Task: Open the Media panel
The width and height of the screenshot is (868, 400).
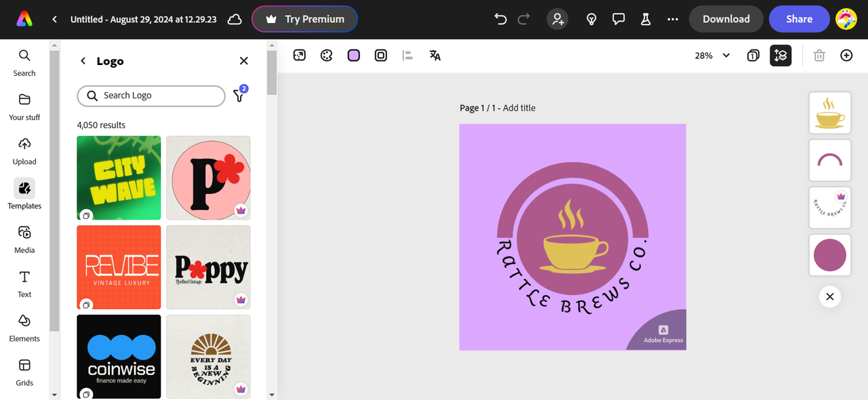Action: [24, 239]
